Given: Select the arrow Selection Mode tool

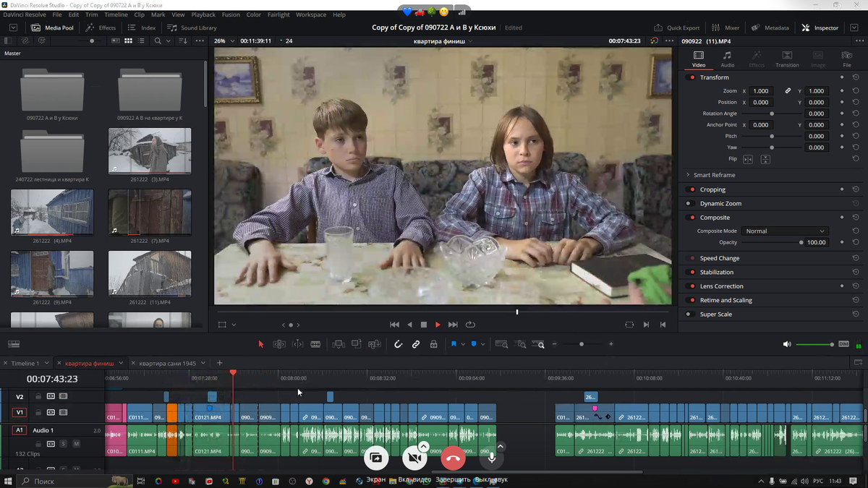Looking at the screenshot, I should click(x=261, y=344).
